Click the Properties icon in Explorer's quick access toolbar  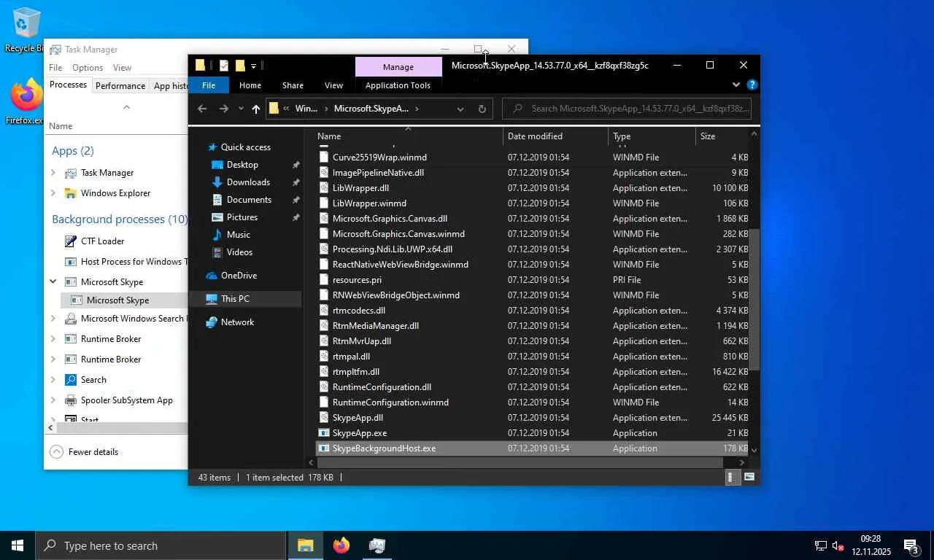(x=224, y=66)
